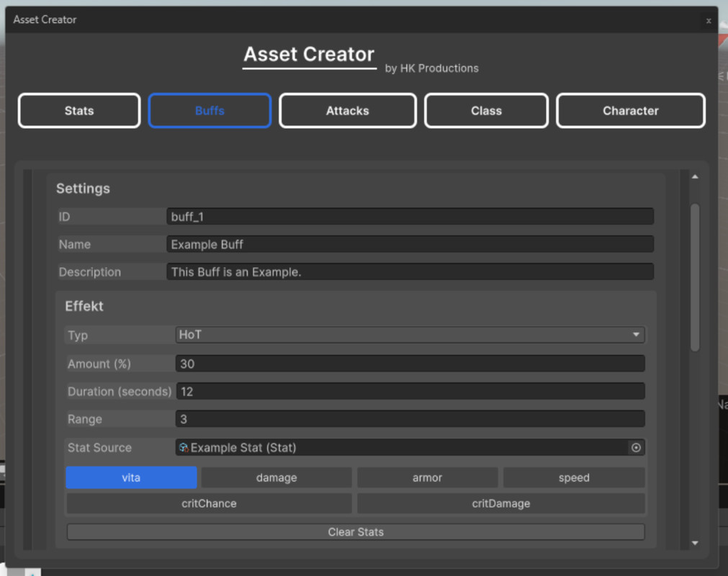Switch to the Class tab
The width and height of the screenshot is (728, 576).
(486, 110)
